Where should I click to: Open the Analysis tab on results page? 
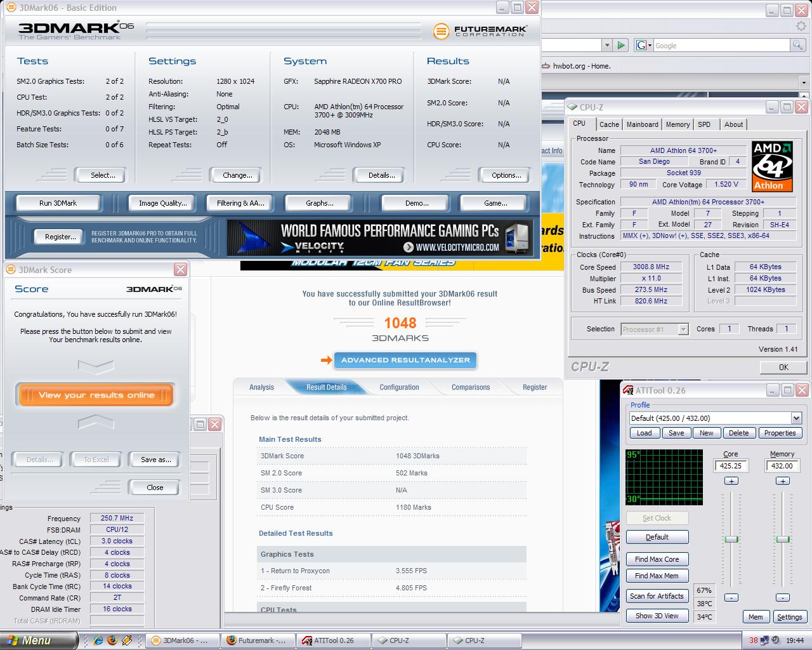click(261, 387)
